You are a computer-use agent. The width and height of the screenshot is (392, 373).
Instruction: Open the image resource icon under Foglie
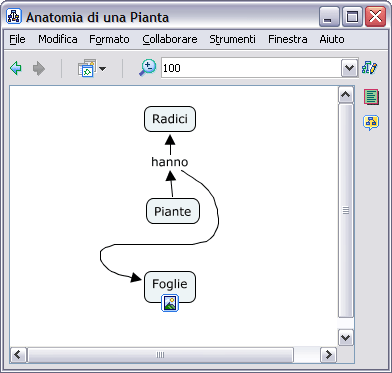point(170,303)
